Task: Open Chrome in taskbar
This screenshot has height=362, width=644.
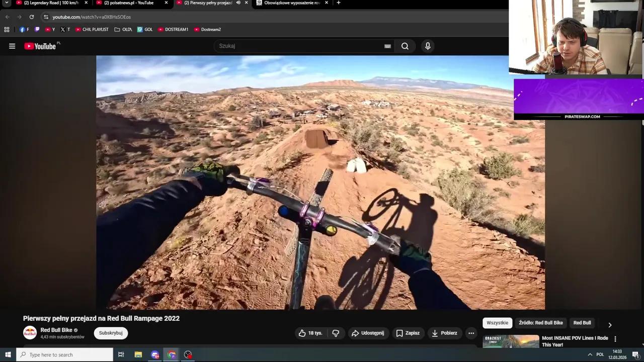Action: [x=172, y=354]
